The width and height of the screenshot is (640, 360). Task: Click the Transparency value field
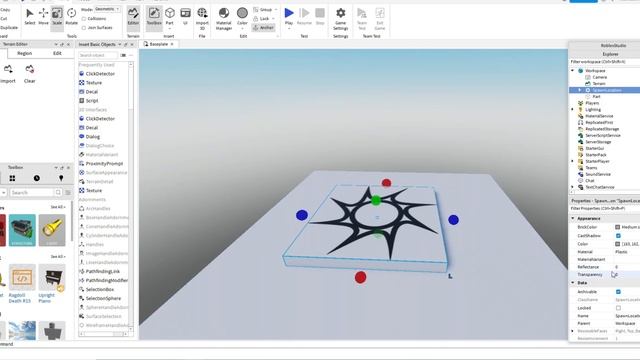tap(627, 275)
